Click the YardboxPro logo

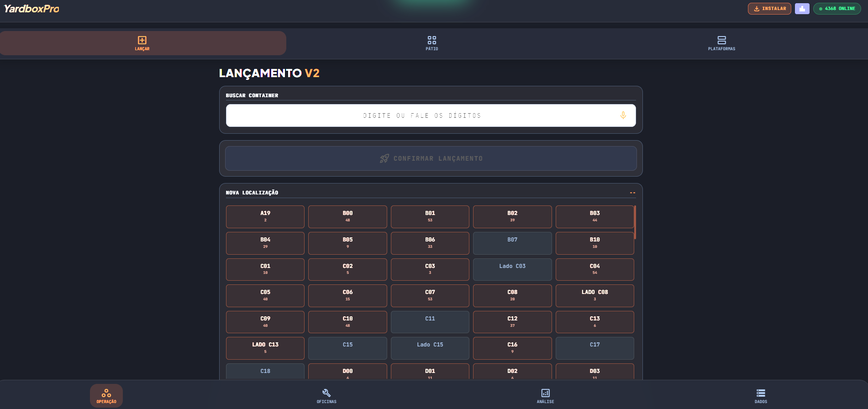[x=32, y=9]
